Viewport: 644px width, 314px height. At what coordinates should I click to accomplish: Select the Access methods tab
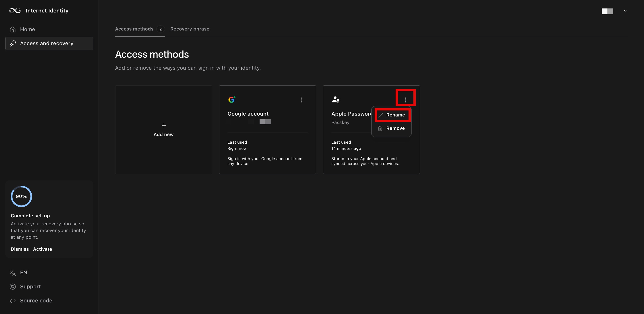[134, 29]
